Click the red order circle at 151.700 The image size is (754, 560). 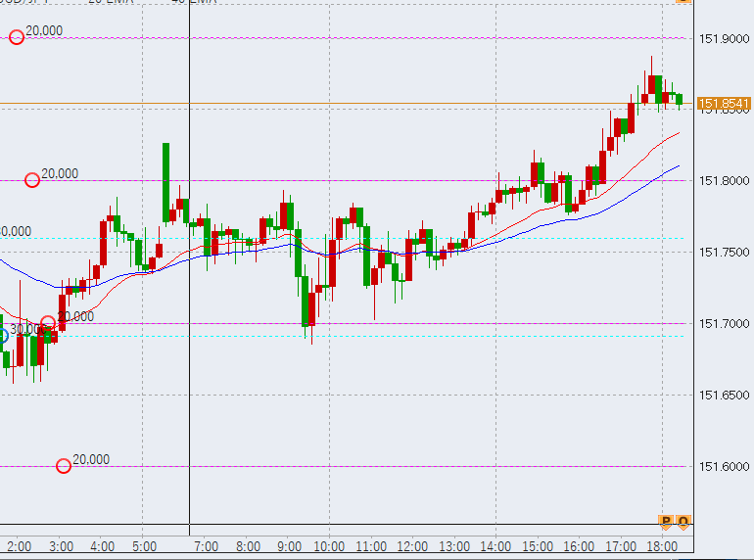48,323
